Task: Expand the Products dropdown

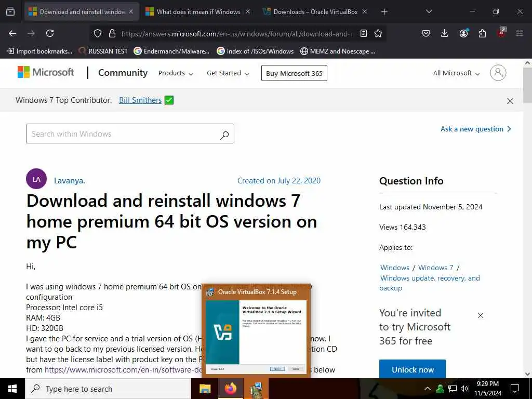Action: [x=176, y=73]
